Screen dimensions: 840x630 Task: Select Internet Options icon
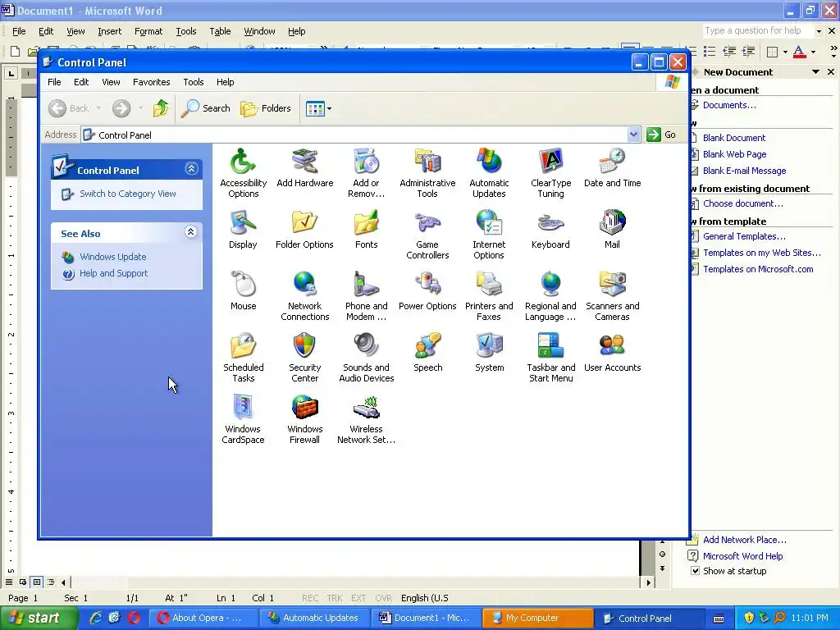coord(489,235)
